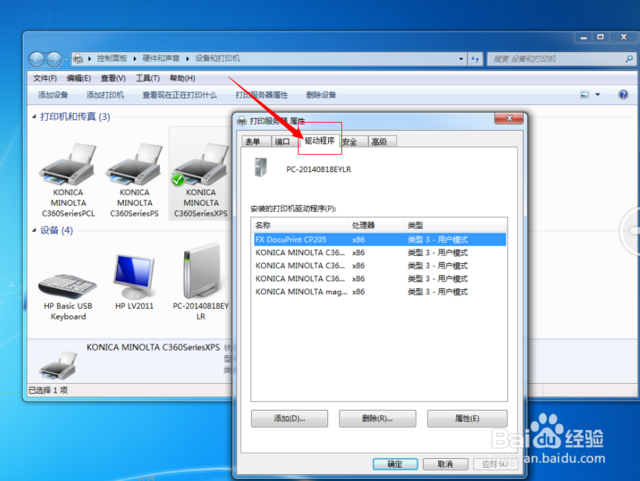Click 控制面板 in the address breadcrumb
This screenshot has width=640, height=481.
click(x=112, y=59)
